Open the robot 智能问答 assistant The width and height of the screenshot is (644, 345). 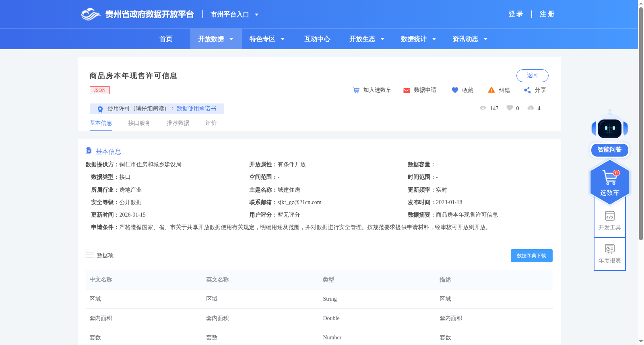click(x=610, y=134)
